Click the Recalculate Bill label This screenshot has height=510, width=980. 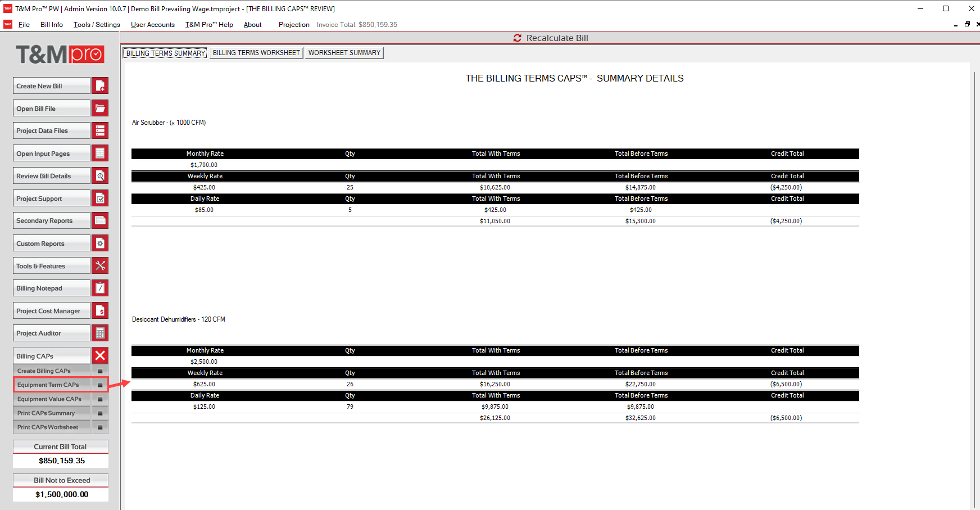557,38
